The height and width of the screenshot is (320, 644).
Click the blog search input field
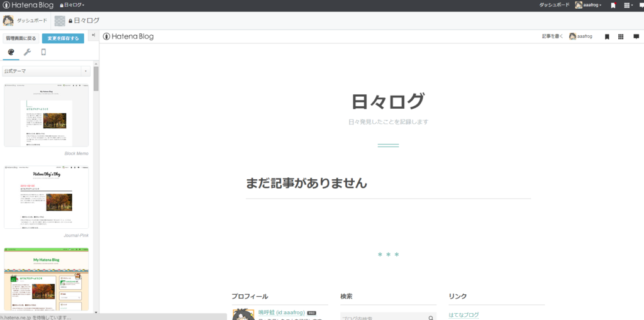tap(383, 317)
